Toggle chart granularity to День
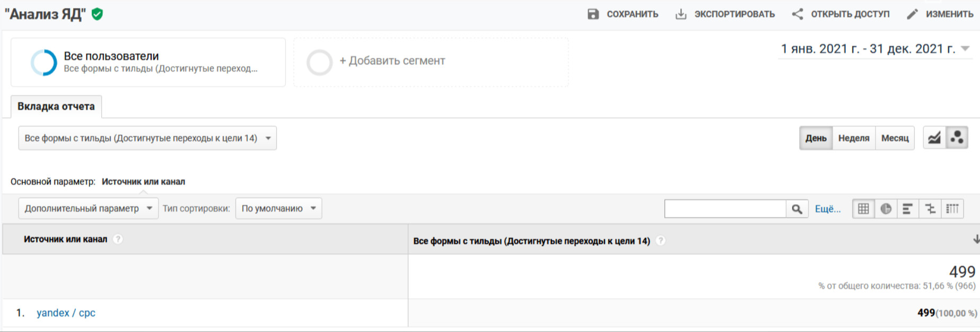 coord(816,138)
